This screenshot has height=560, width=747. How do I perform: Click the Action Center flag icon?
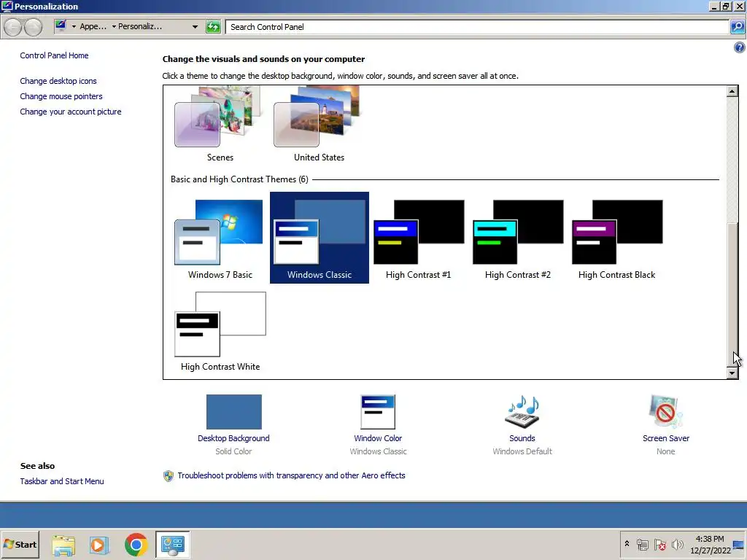point(659,544)
